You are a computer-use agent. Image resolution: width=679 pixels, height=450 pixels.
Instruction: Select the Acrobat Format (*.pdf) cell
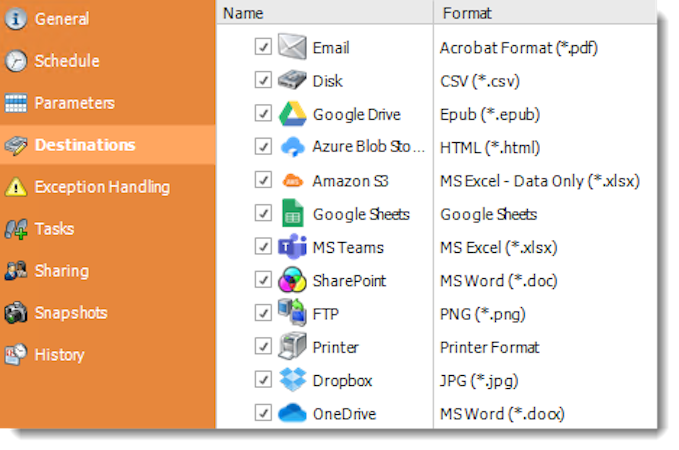(x=519, y=47)
